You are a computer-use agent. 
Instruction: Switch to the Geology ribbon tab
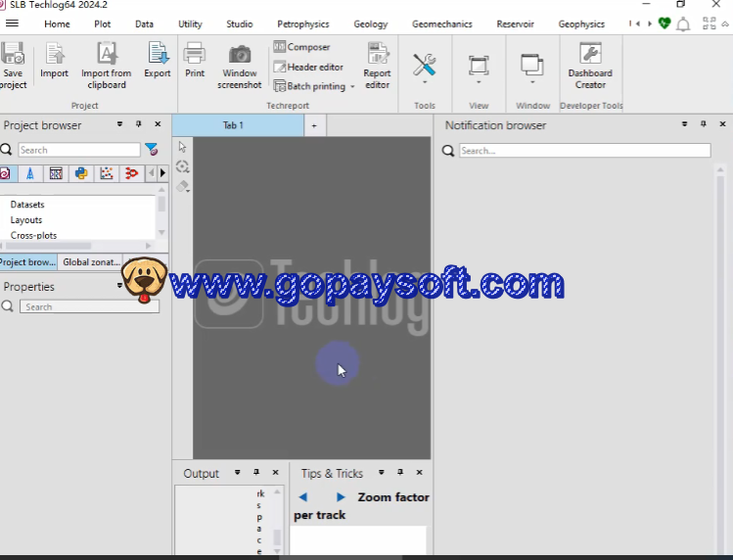(371, 23)
